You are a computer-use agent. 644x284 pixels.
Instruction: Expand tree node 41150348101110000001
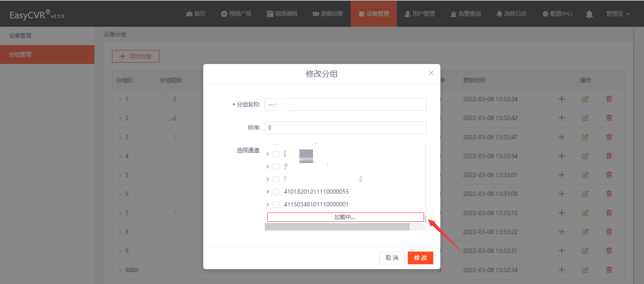[x=268, y=205]
